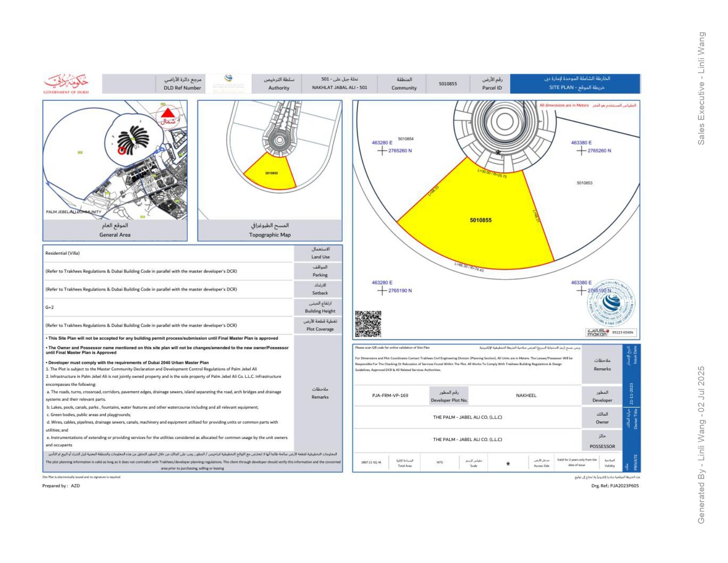Select the company name in the Possessor row

[467, 440]
